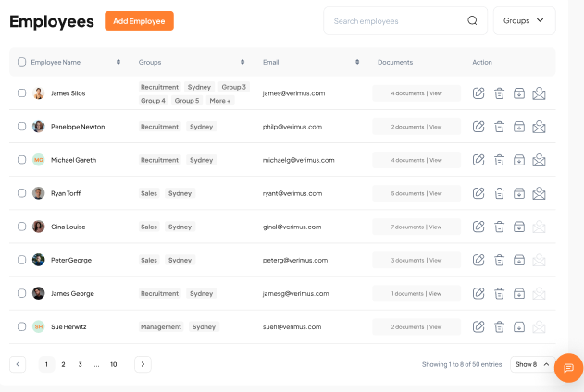View Gina Louise's 7 documents
Screen dimensions: 584x392
[x=436, y=227]
